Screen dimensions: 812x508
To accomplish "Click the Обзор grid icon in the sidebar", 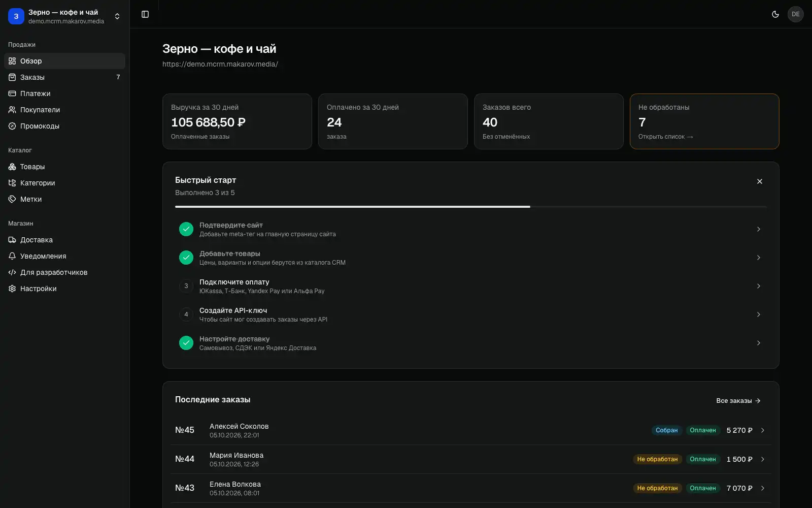I will pos(12,61).
